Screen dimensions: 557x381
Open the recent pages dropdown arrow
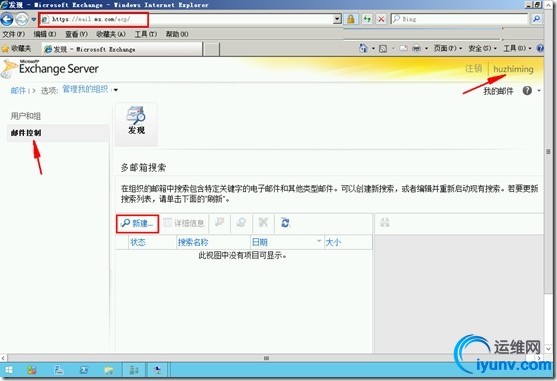pyautogui.click(x=34, y=19)
